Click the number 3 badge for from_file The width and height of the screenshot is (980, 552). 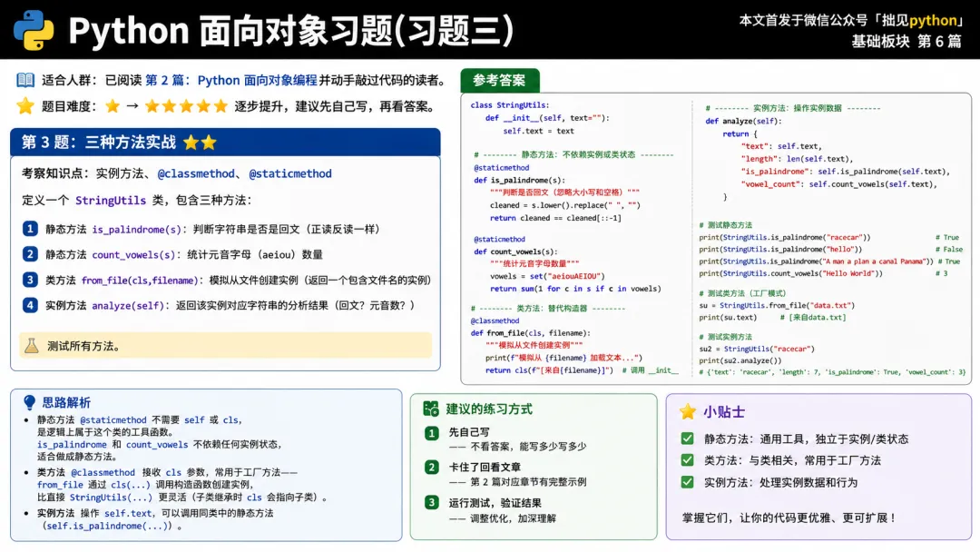click(x=30, y=280)
